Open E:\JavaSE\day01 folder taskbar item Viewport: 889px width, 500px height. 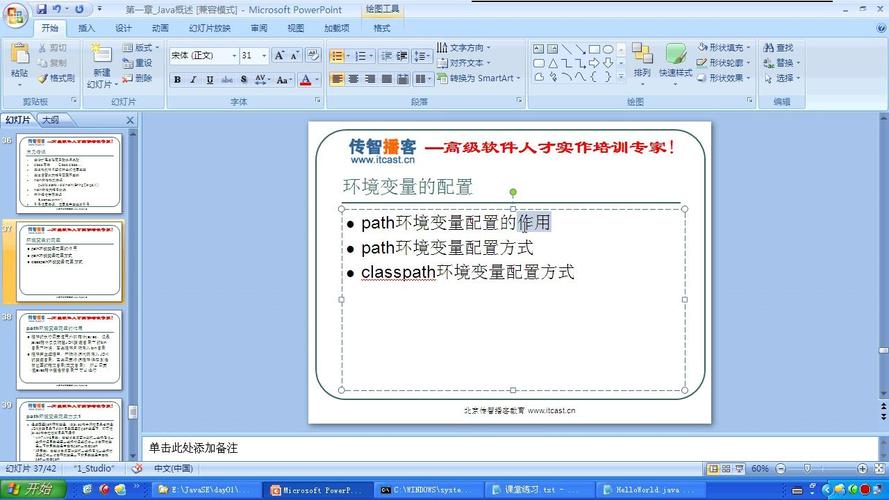click(x=205, y=489)
